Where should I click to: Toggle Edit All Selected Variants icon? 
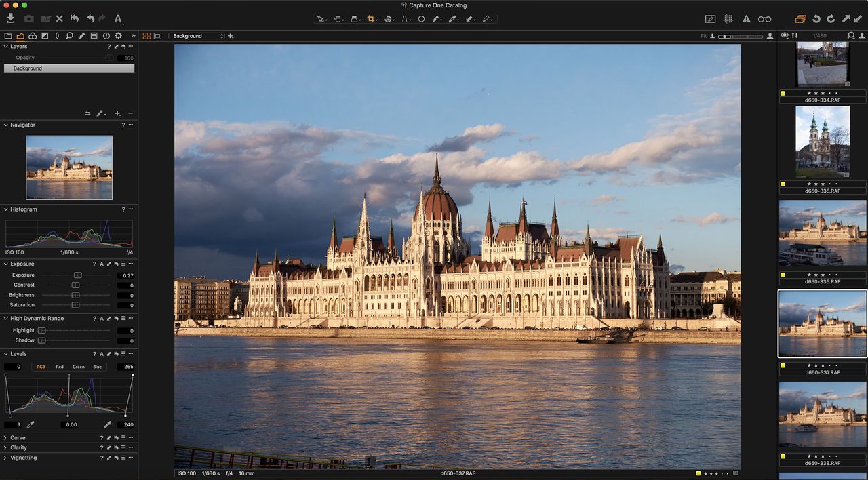tap(800, 19)
